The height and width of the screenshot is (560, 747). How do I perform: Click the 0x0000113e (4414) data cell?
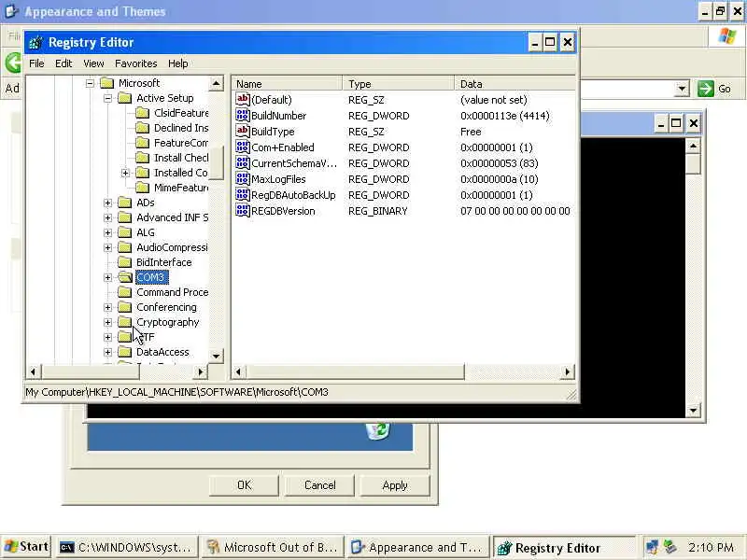504,116
